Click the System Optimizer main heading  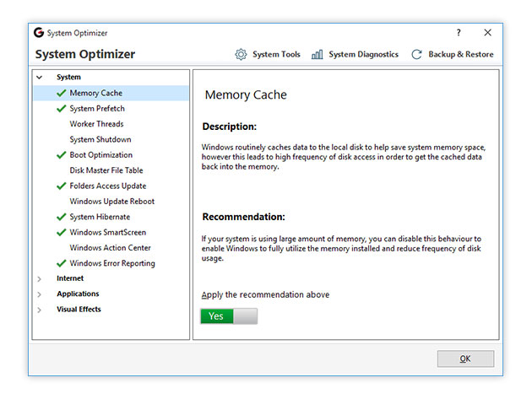pos(85,54)
